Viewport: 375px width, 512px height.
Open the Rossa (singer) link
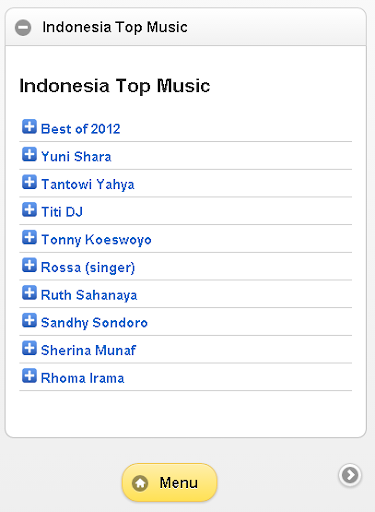point(88,268)
